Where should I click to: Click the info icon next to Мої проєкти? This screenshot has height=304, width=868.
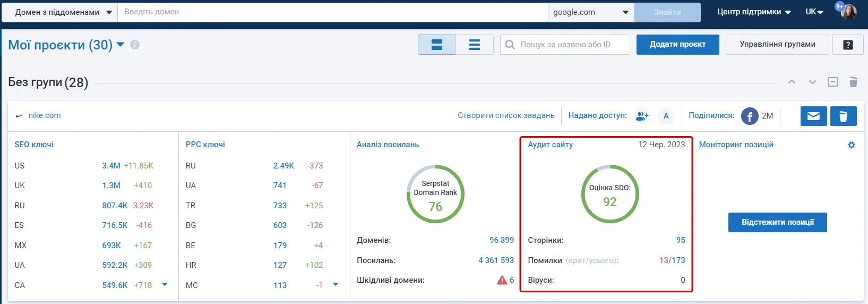135,45
